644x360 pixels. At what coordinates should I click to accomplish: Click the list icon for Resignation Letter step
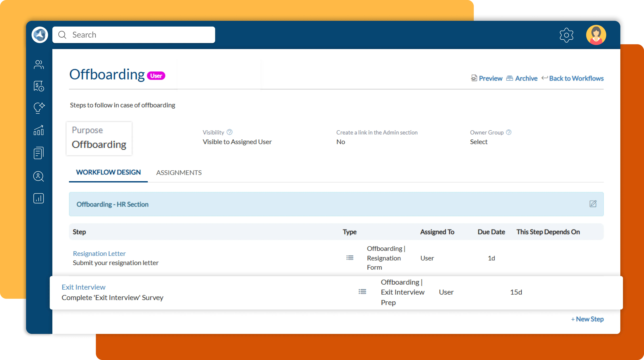click(x=350, y=258)
